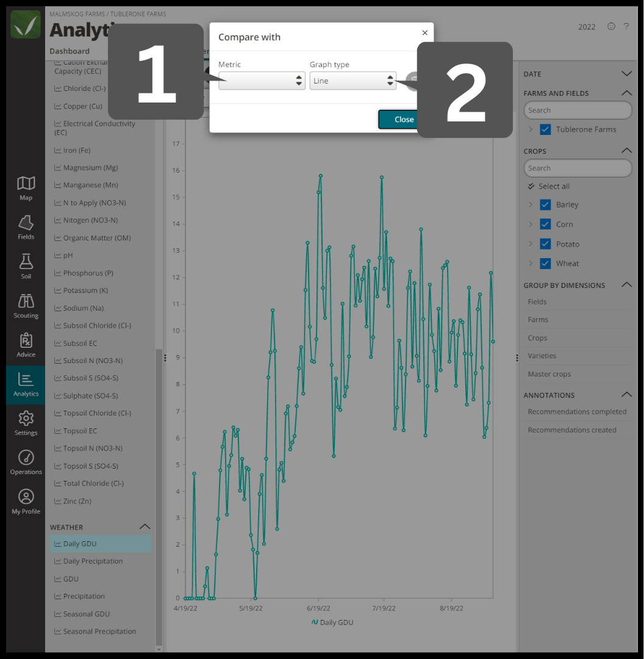
Task: Collapse the ANNOTATIONS section
Action: click(626, 394)
